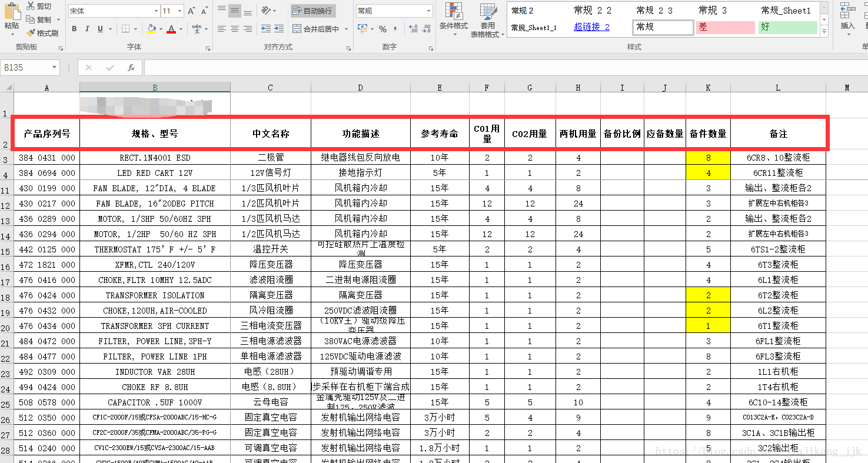Screen dimensions: 868x463
Task: Open underline style dropdown arrow
Action: [x=110, y=29]
